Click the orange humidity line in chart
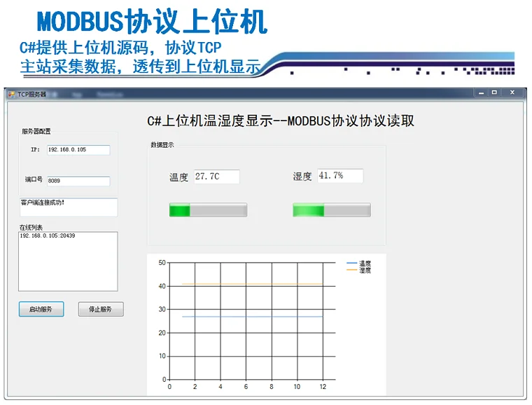Screen dimensions: 532x405 point(252,284)
